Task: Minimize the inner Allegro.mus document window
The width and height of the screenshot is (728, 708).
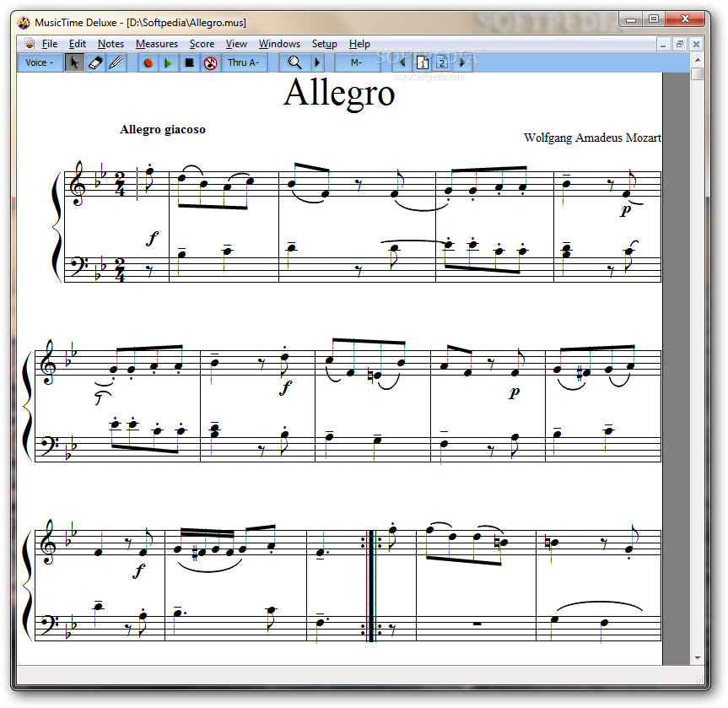Action: (663, 45)
